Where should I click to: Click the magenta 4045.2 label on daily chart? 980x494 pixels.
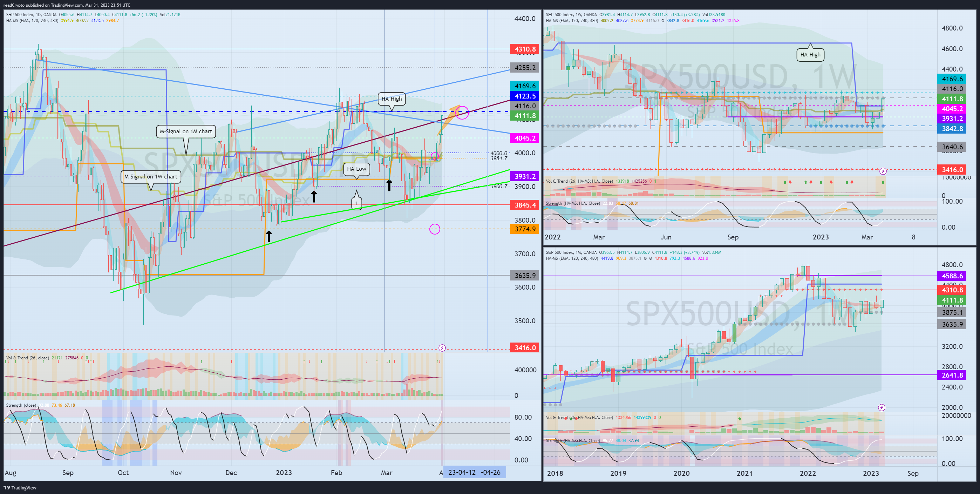pos(525,138)
